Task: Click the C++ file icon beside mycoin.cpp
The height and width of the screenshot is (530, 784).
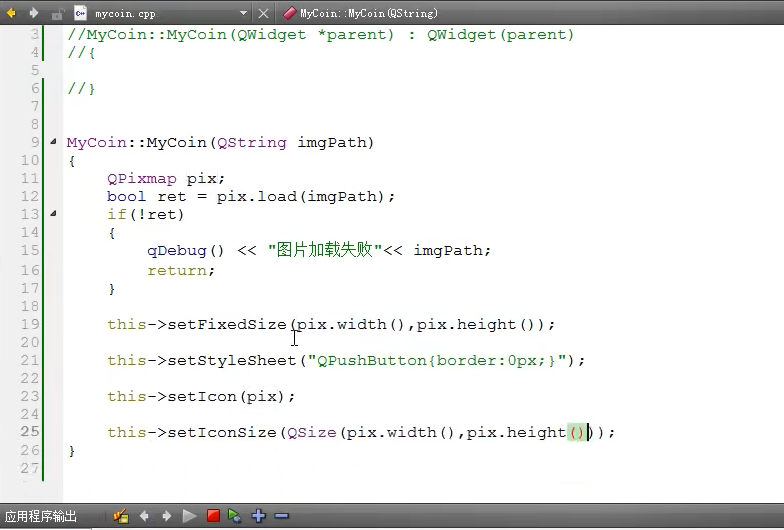Action: click(80, 13)
